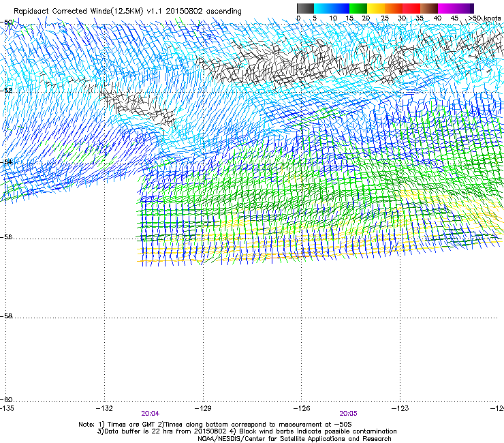504x443 pixels.
Task: Click the gray 0-5 knots color swatch
Action: pyautogui.click(x=305, y=8)
